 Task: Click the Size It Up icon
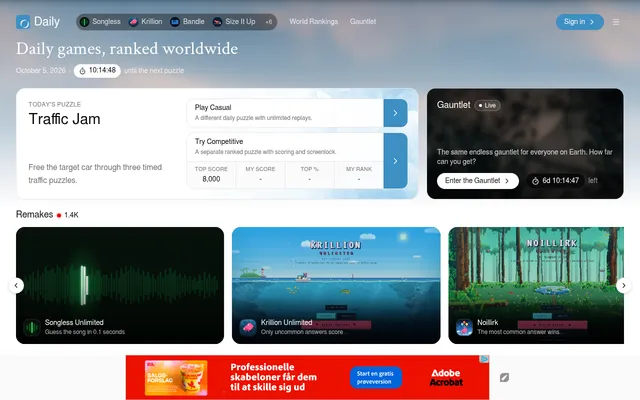(x=217, y=22)
